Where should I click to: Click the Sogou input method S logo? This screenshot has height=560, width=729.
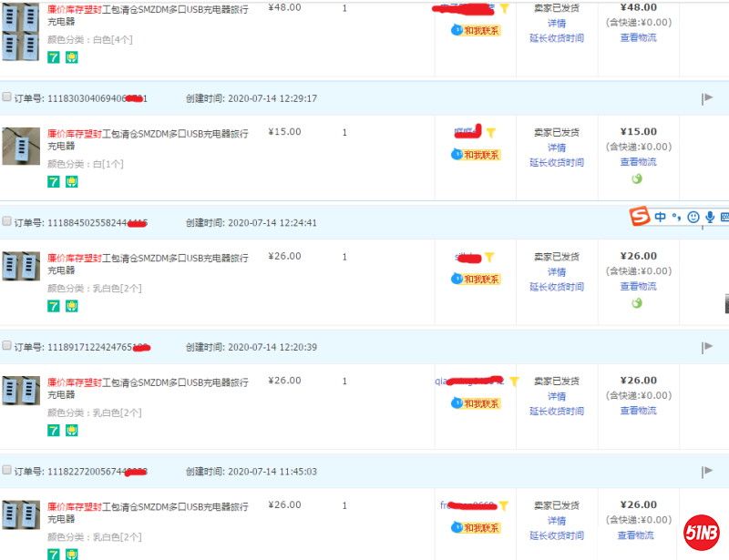[x=641, y=218]
